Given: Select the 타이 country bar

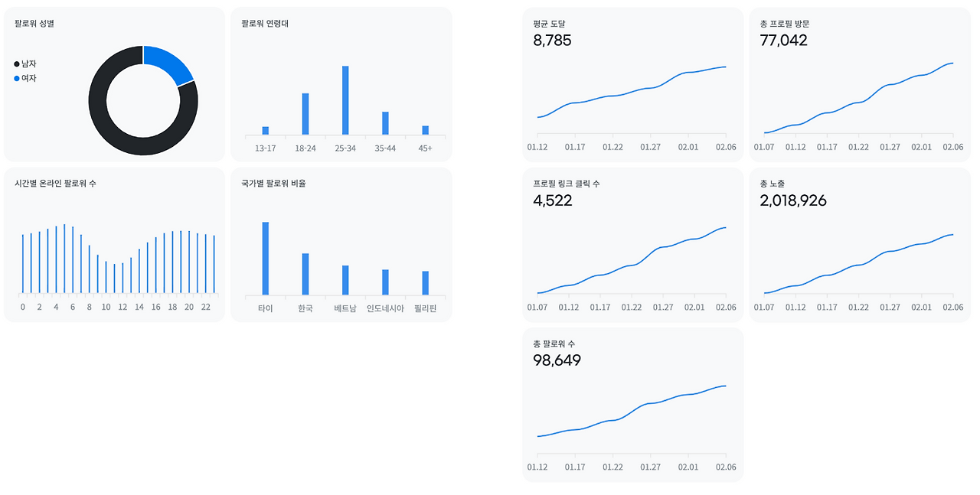Looking at the screenshot, I should (x=266, y=259).
